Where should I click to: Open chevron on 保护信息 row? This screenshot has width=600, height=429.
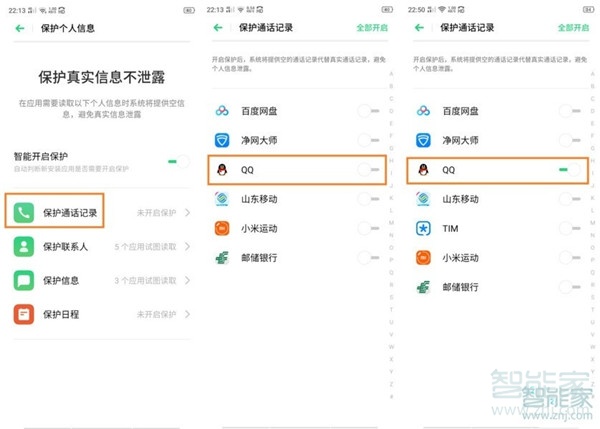(x=188, y=281)
